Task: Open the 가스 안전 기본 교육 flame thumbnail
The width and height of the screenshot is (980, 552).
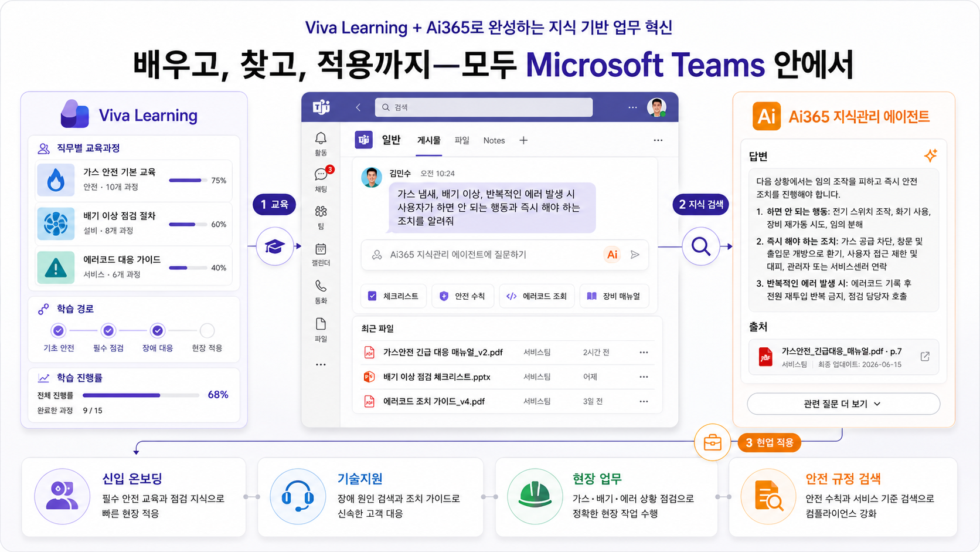Action: click(x=56, y=180)
